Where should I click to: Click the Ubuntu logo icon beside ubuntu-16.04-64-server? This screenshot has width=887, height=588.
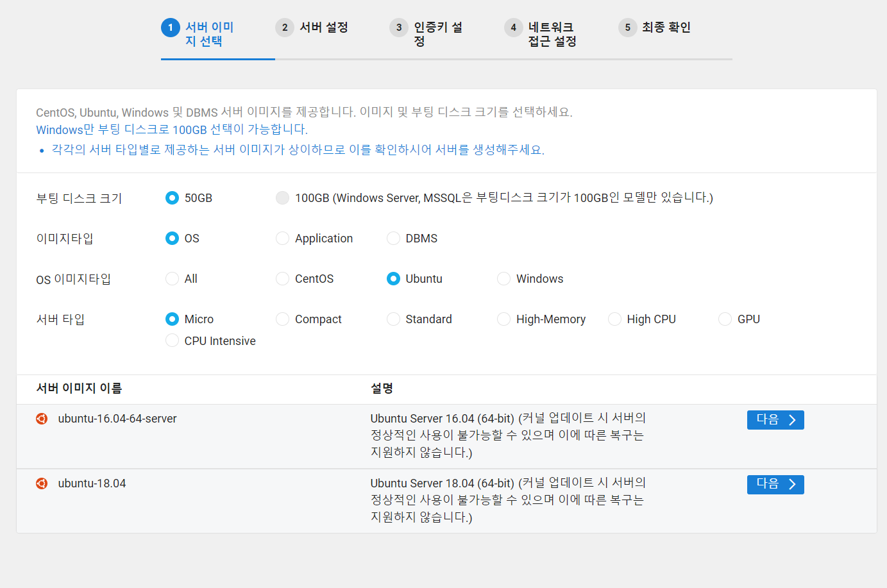(42, 419)
